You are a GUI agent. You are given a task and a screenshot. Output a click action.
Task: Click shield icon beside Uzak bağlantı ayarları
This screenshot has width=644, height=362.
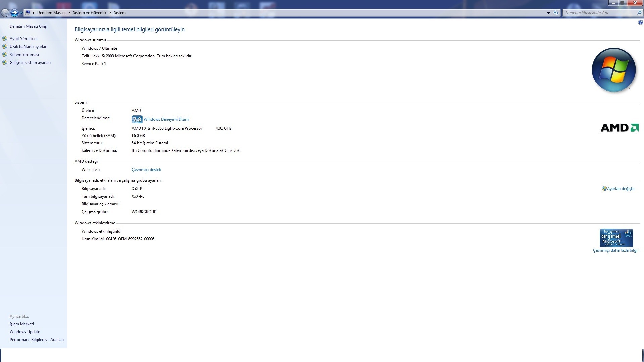5,47
